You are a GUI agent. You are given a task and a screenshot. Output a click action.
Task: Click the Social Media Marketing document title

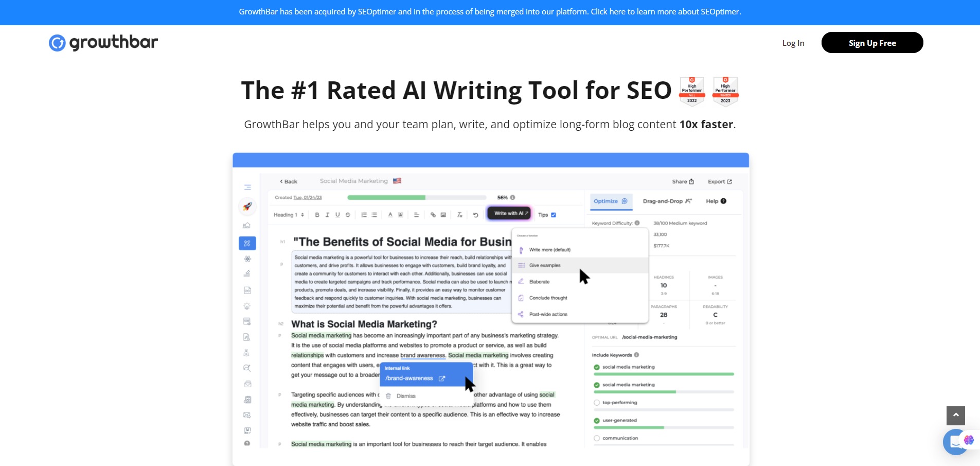click(x=354, y=181)
